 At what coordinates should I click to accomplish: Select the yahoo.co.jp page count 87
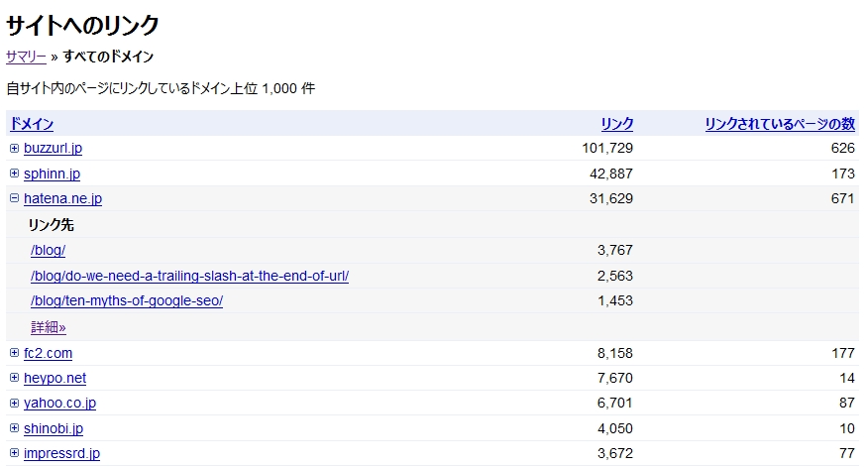[847, 403]
